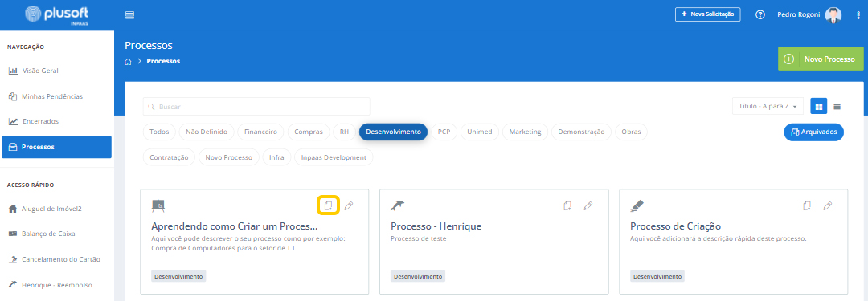Click Desenvolvimento tag on Processo de Criação card

[x=657, y=276]
